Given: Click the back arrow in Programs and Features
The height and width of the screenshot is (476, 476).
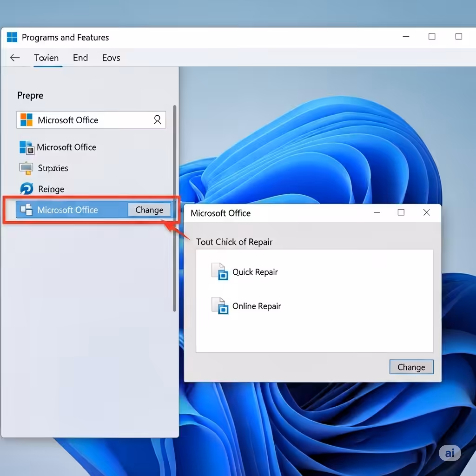Looking at the screenshot, I should pos(15,58).
